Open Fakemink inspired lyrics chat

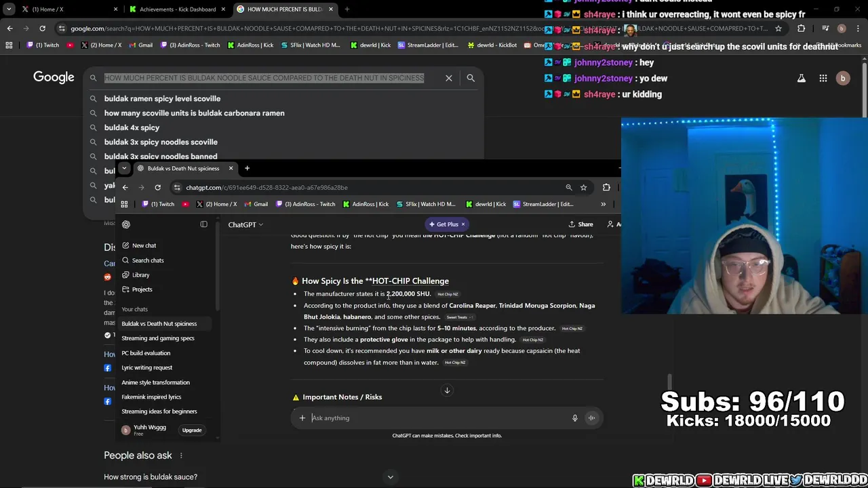click(151, 397)
